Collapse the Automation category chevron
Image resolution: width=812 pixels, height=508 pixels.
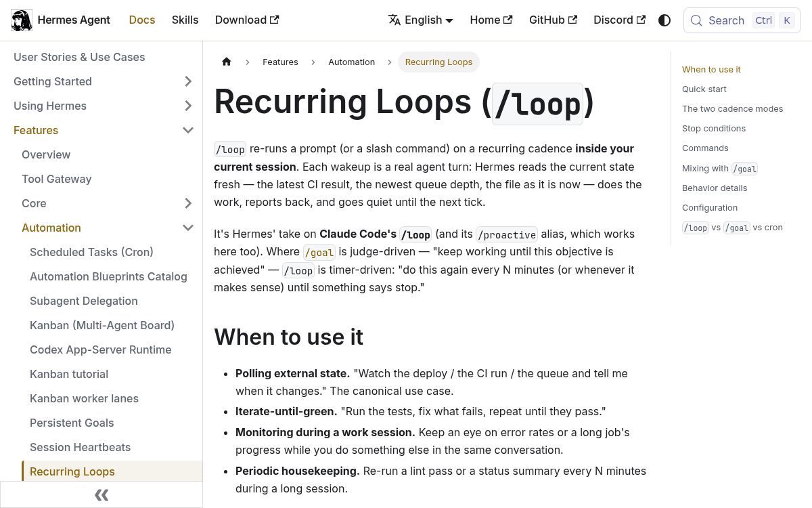[188, 228]
